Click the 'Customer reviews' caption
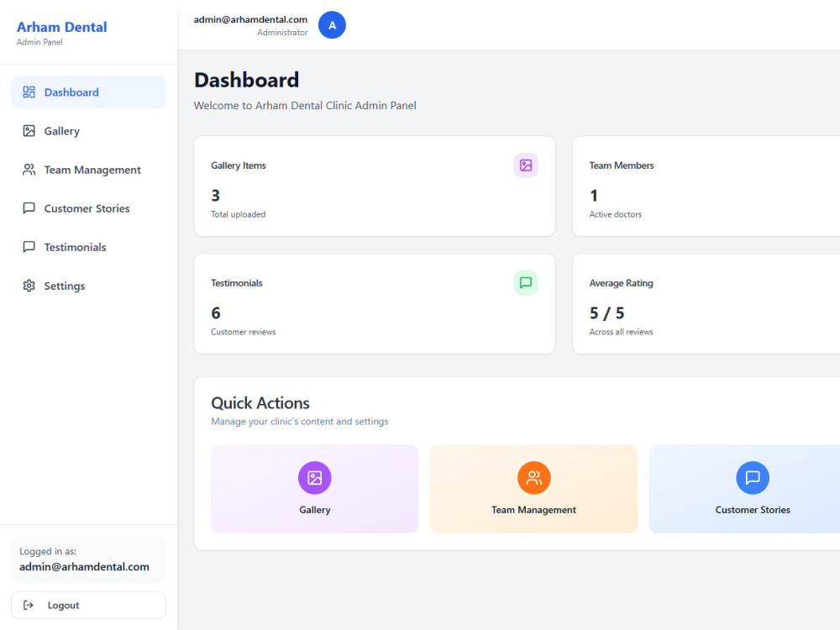Viewport: 840px width, 630px height. pyautogui.click(x=244, y=332)
